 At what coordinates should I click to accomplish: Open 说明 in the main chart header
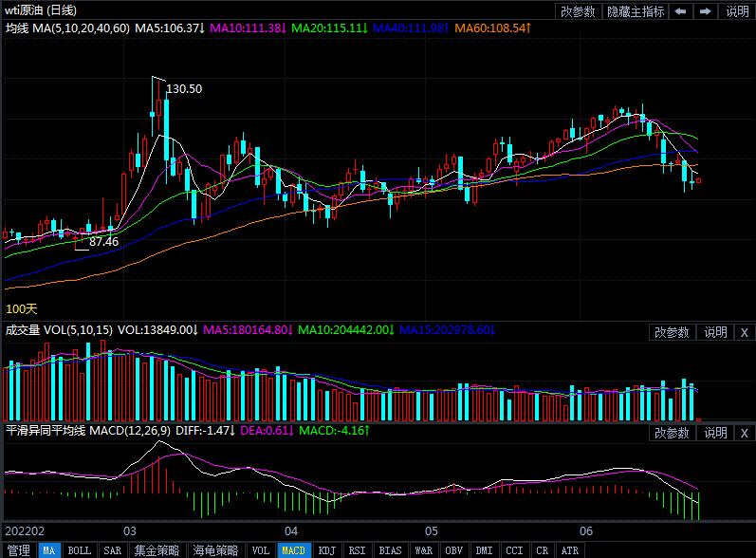(737, 11)
